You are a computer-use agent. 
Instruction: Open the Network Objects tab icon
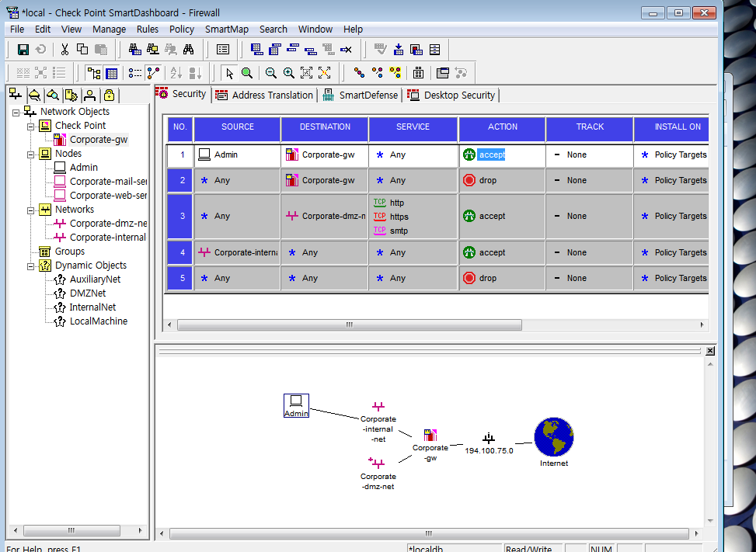16,95
